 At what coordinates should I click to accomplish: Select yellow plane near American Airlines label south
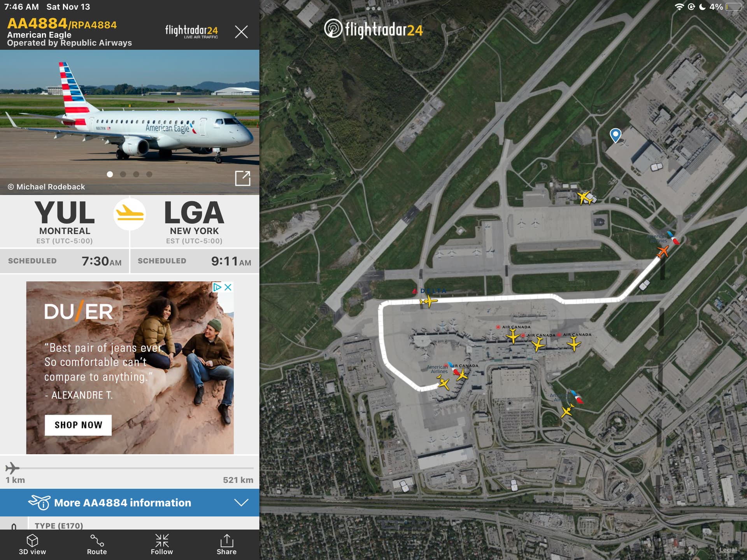coord(567,411)
